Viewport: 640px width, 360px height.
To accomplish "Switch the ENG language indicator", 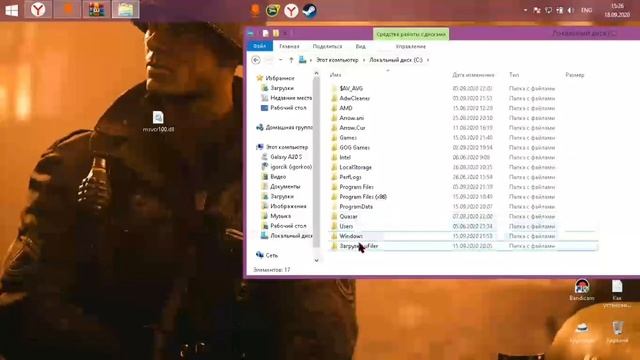I will [587, 10].
